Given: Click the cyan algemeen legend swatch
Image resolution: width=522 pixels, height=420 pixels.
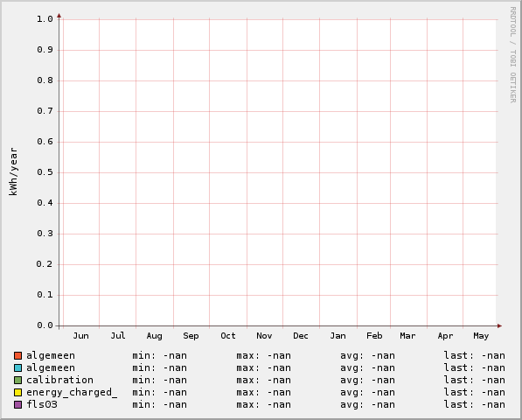Looking at the screenshot, I should click(18, 367).
